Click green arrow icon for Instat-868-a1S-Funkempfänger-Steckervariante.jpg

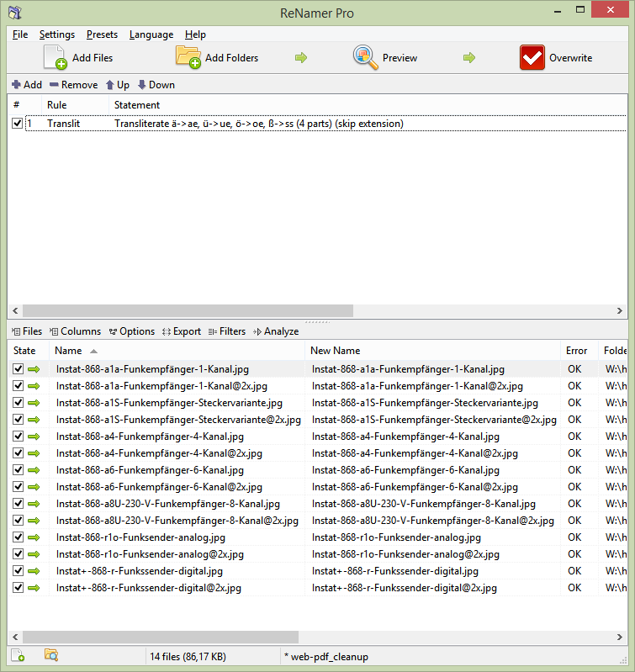coord(34,403)
